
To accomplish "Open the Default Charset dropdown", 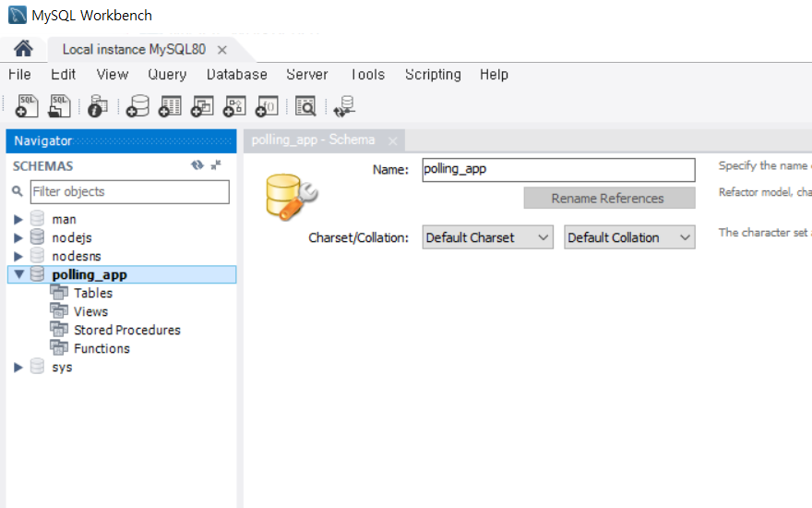I will click(x=488, y=237).
